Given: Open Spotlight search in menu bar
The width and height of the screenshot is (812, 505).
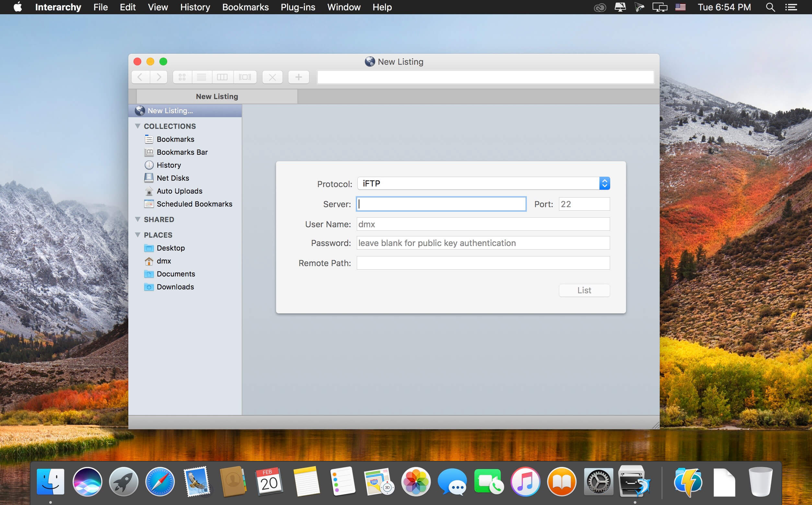Looking at the screenshot, I should [770, 7].
